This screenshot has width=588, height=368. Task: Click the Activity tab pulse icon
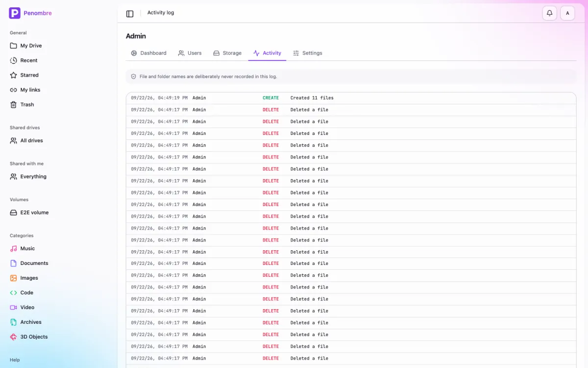pyautogui.click(x=256, y=53)
